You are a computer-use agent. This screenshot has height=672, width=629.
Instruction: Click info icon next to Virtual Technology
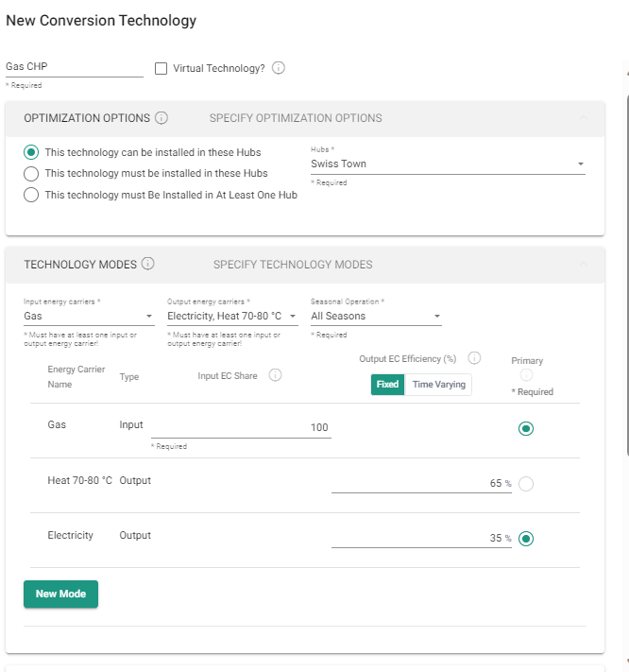[x=279, y=68]
